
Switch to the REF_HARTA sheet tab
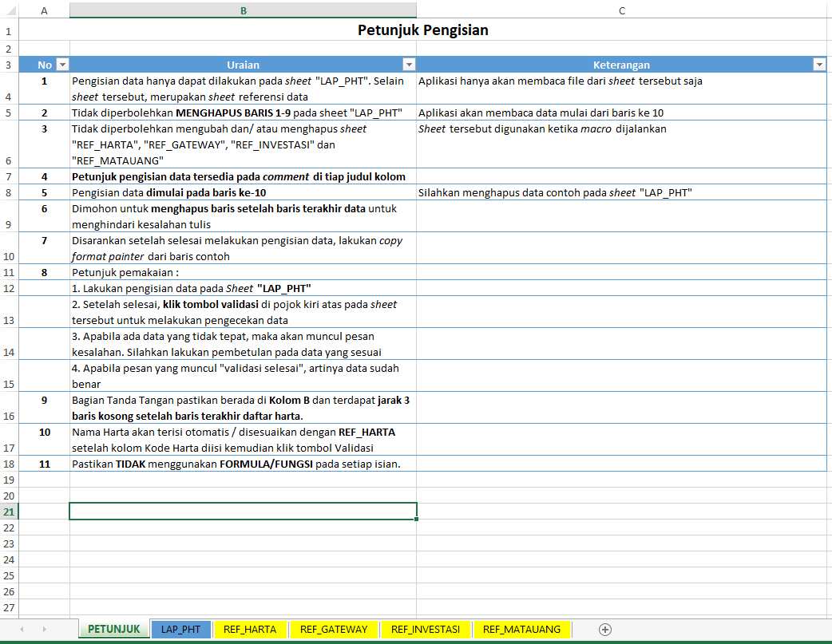tap(250, 630)
